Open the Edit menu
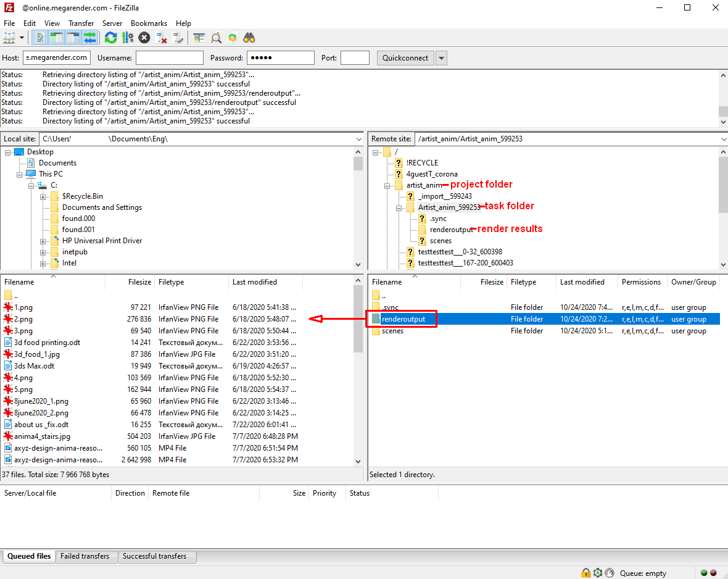This screenshot has height=579, width=728. click(x=29, y=23)
